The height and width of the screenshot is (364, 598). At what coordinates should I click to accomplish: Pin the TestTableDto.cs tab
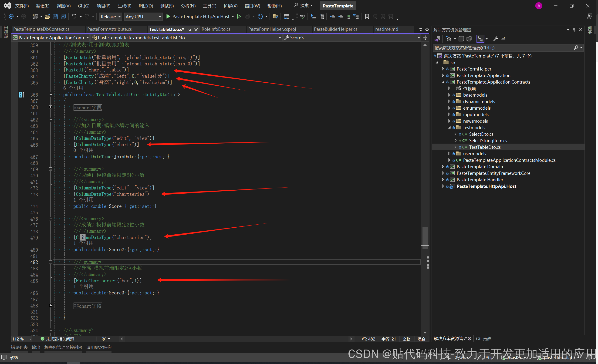pos(189,30)
